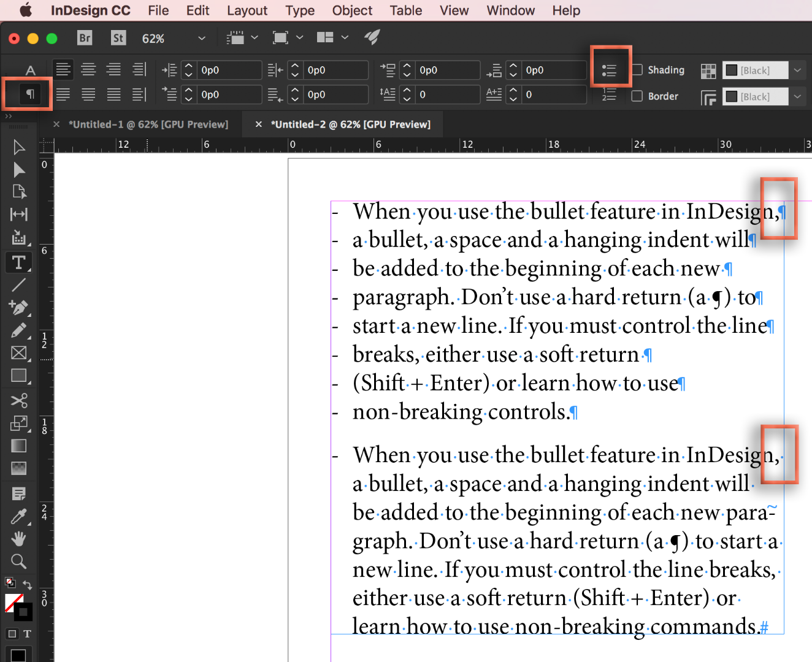Screen dimensions: 812x662
Task: Toggle Paragraph Formatting Controls pilcrow button
Action: pyautogui.click(x=29, y=94)
